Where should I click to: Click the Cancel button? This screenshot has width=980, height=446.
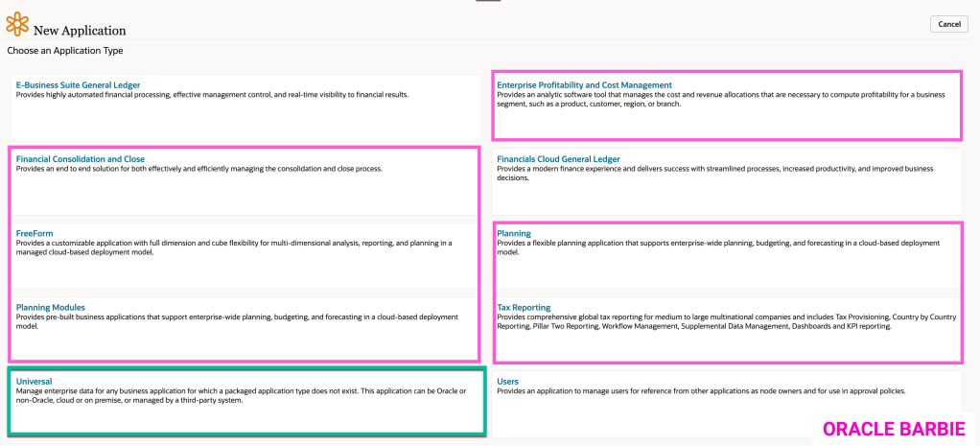click(948, 24)
